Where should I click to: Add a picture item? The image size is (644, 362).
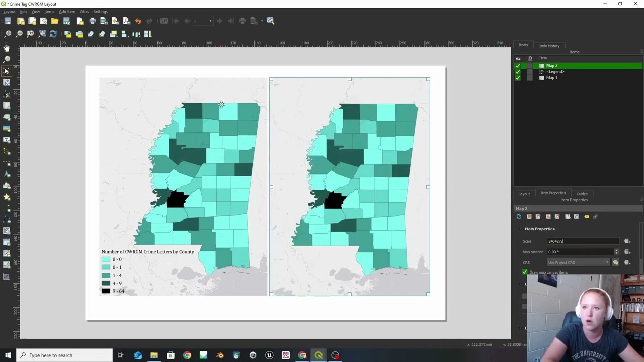click(x=7, y=128)
